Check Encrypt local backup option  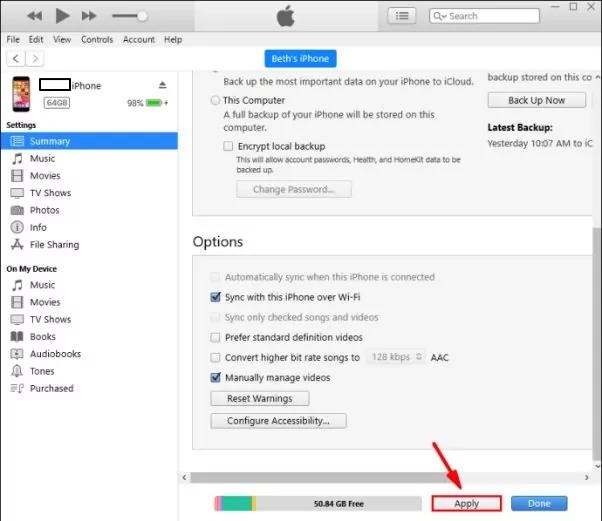tap(229, 146)
